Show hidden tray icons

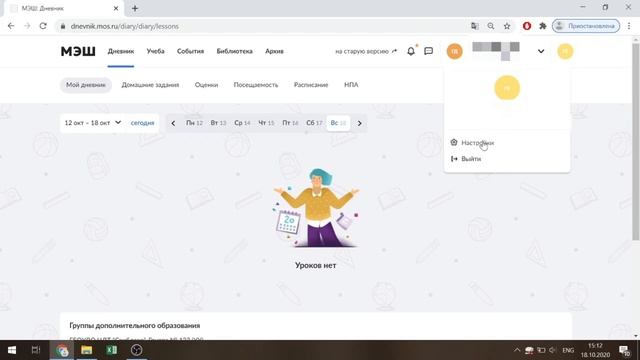click(x=517, y=350)
